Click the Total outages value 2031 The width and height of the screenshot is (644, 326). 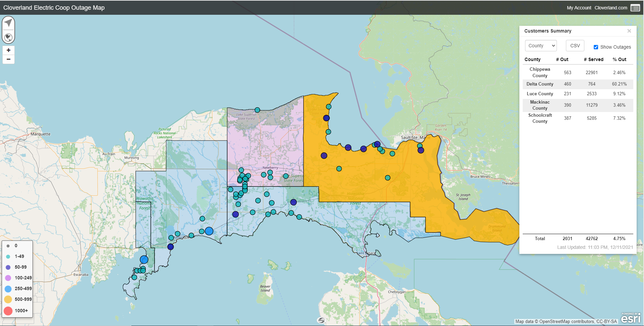click(567, 239)
